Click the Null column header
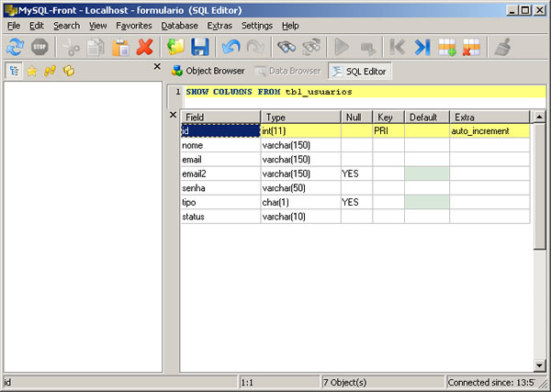The image size is (551, 392). [x=356, y=117]
